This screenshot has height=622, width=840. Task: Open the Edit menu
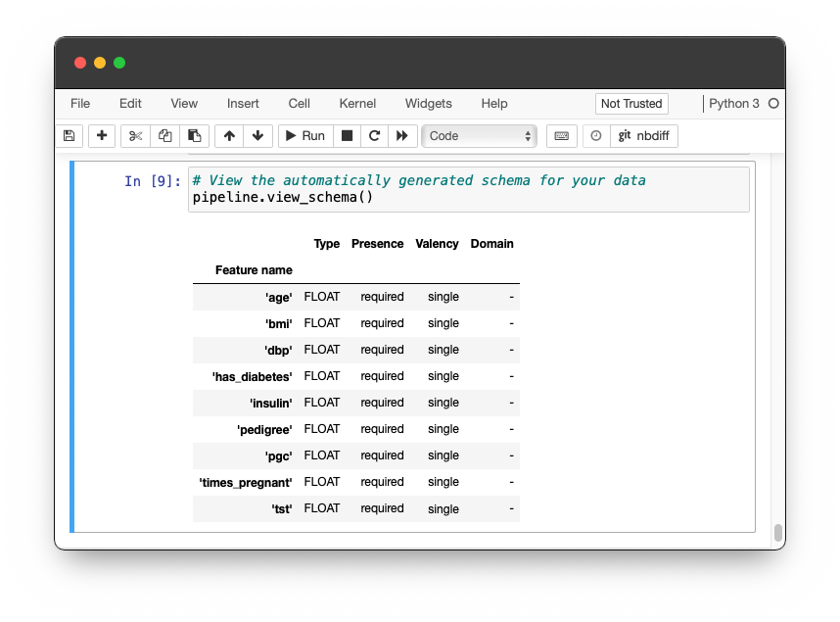pos(130,104)
